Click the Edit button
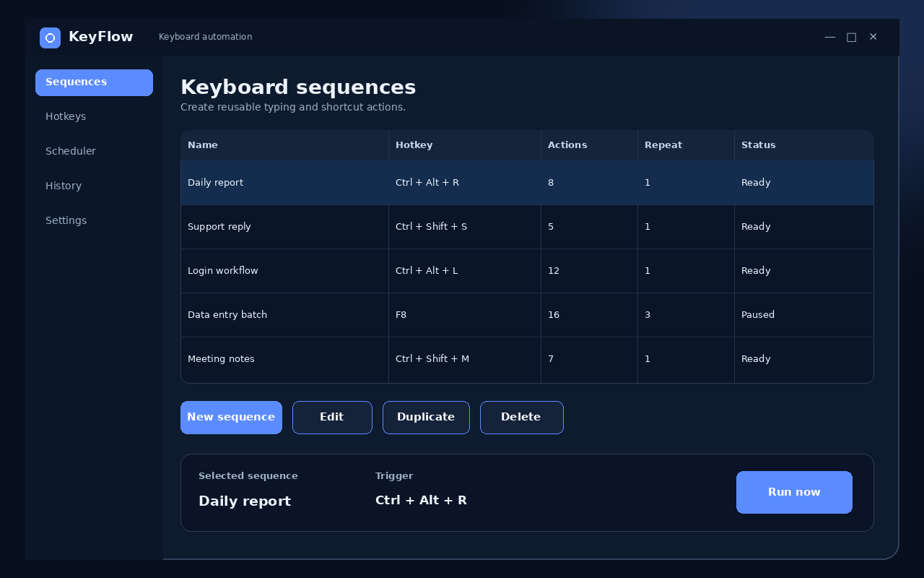Screen dimensions: 924x578 (332, 418)
